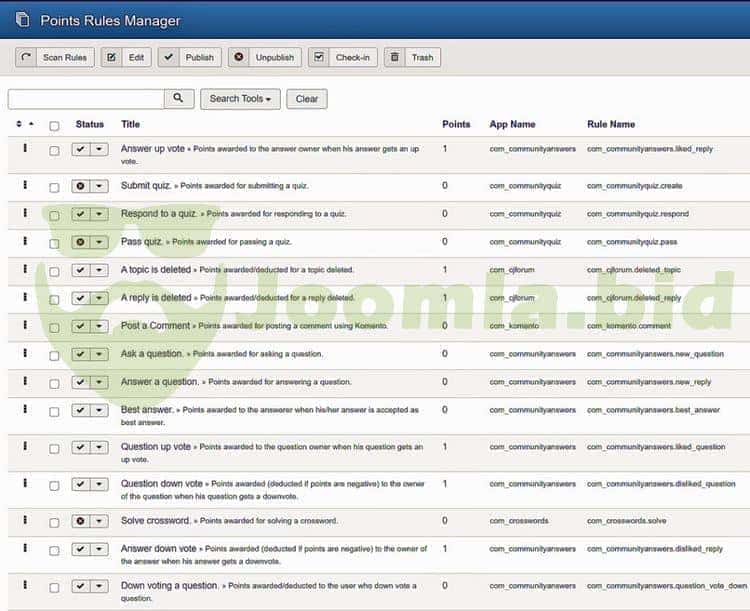The height and width of the screenshot is (611, 750).
Task: Open status dropdown arrow for Submit quiz
Action: coord(99,186)
